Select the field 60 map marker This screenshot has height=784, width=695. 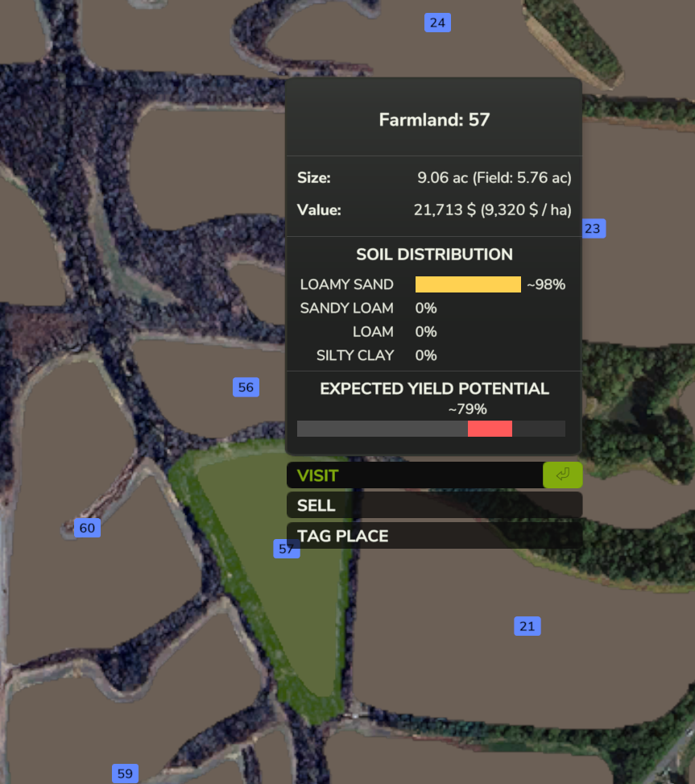click(87, 529)
